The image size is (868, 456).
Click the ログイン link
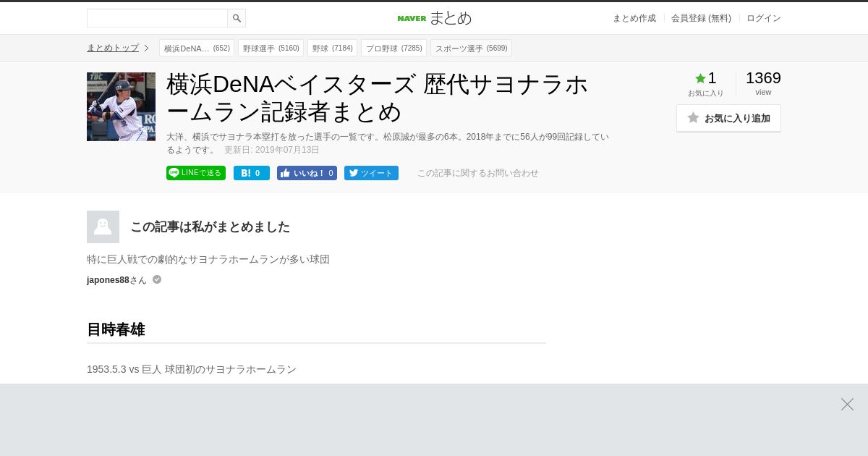click(764, 18)
